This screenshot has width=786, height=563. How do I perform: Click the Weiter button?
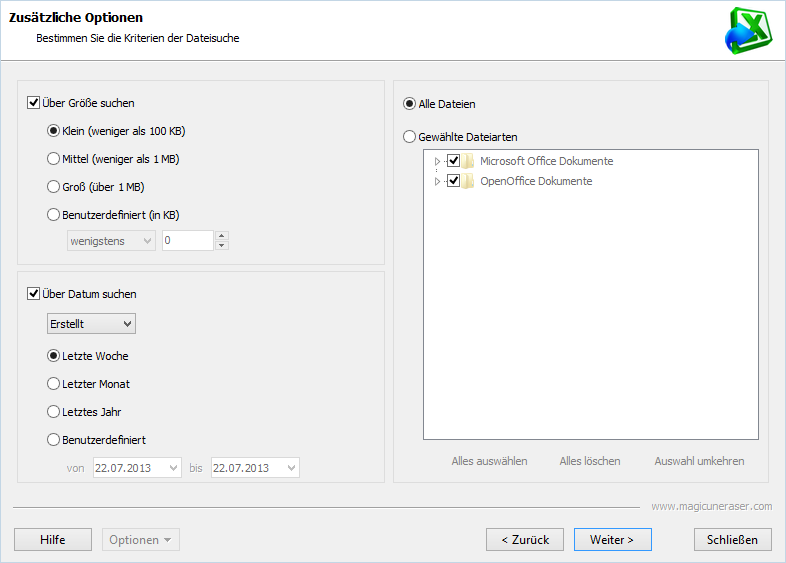point(613,540)
